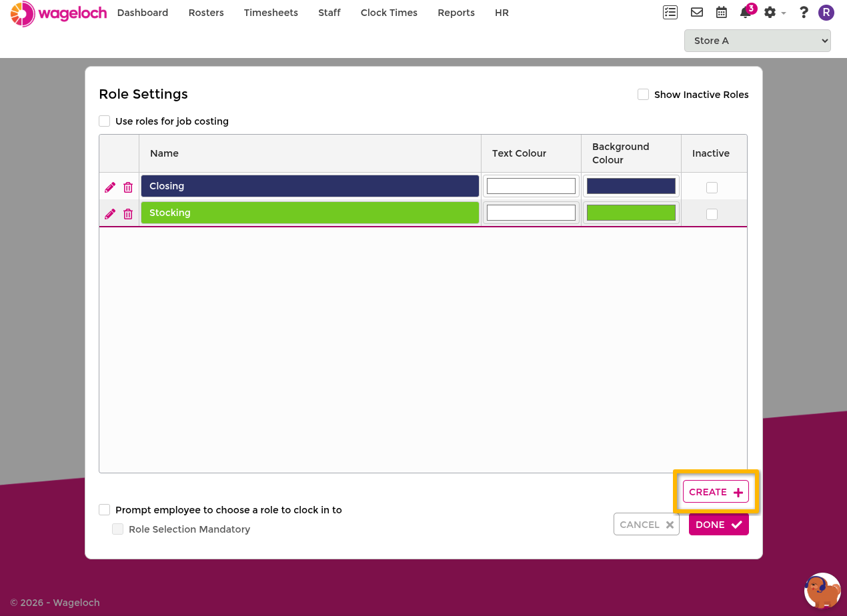847x616 pixels.
Task: Click the Wageloch logo
Action: (x=59, y=13)
